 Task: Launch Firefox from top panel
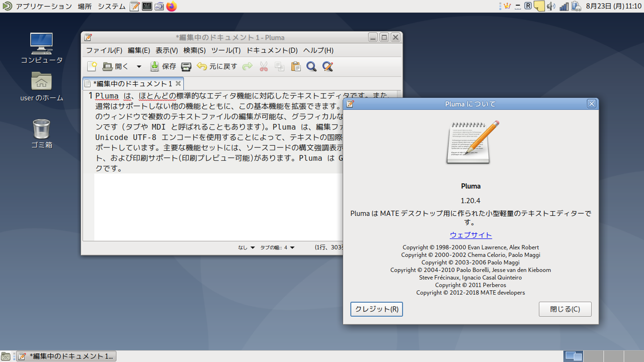point(172,7)
